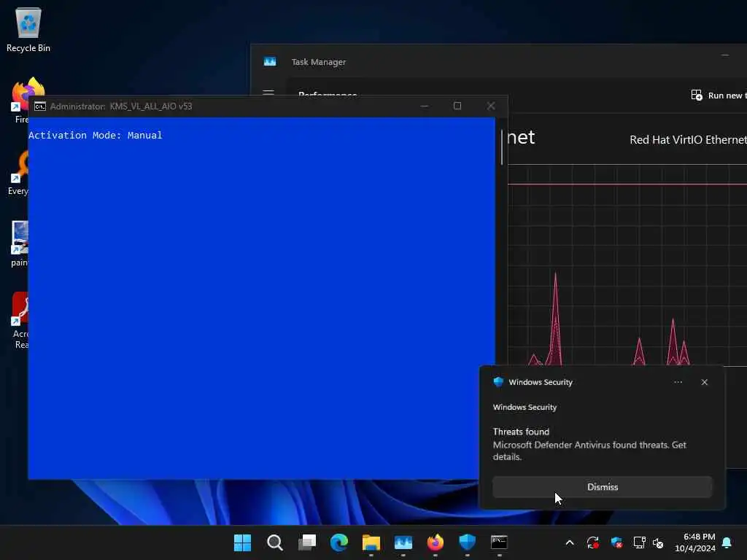Click the Windows Security shield icon in notification
747x560 pixels.
[498, 382]
